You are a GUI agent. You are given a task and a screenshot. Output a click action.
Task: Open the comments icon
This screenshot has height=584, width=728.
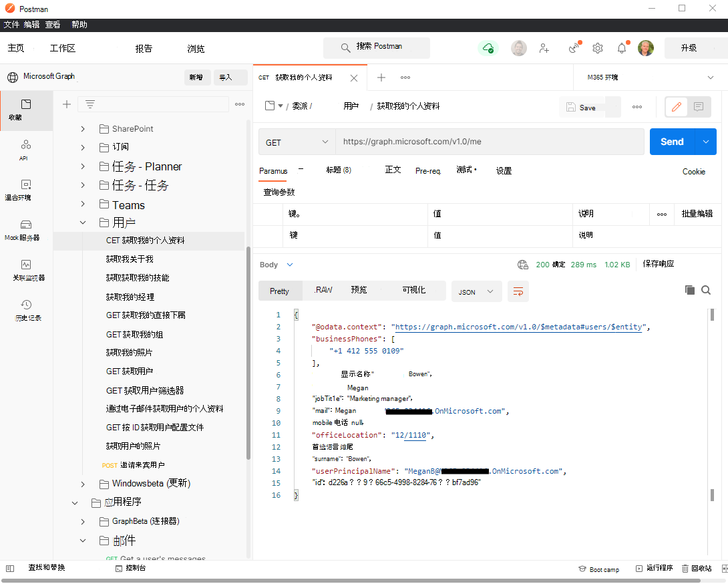coord(699,107)
